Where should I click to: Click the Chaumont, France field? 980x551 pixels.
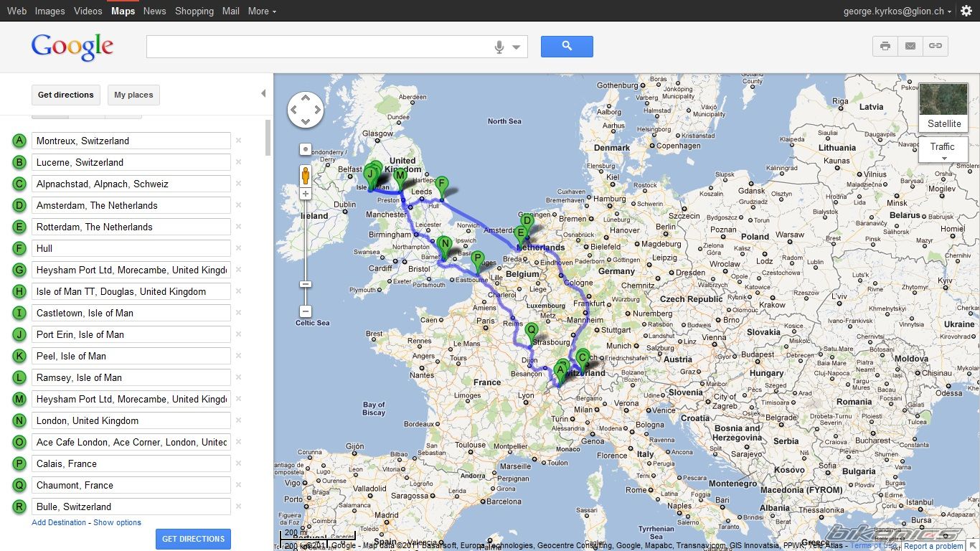pos(131,485)
